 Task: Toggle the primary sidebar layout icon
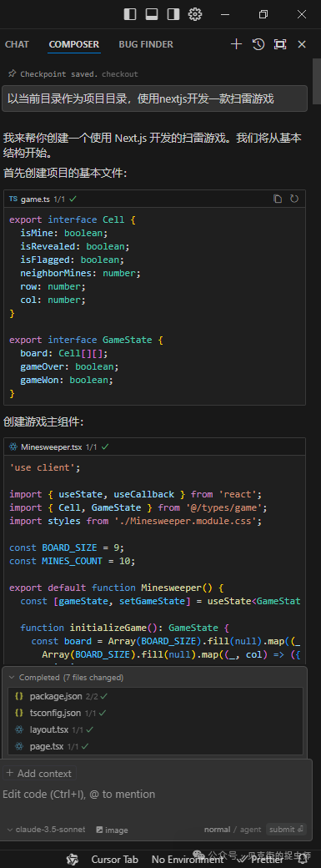(x=130, y=14)
